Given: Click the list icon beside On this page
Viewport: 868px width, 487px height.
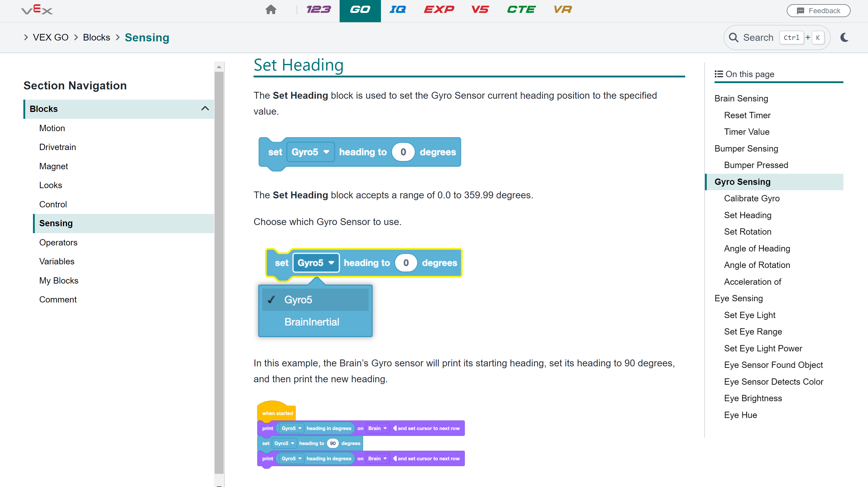Looking at the screenshot, I should [x=718, y=74].
